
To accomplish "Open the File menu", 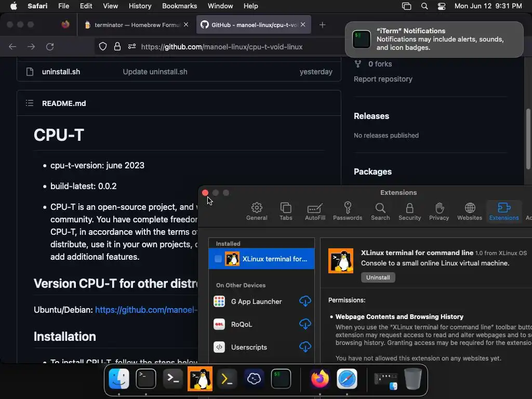I will point(63,6).
